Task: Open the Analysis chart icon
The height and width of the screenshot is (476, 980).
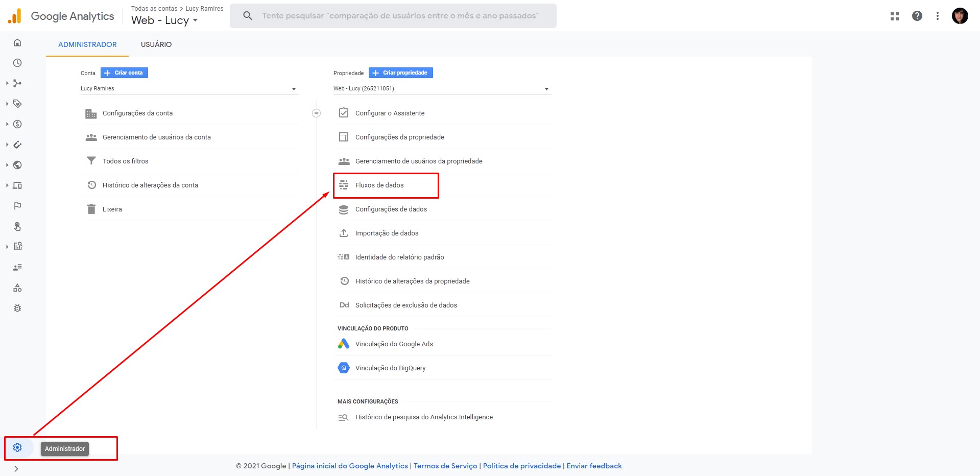Action: pyautogui.click(x=17, y=246)
